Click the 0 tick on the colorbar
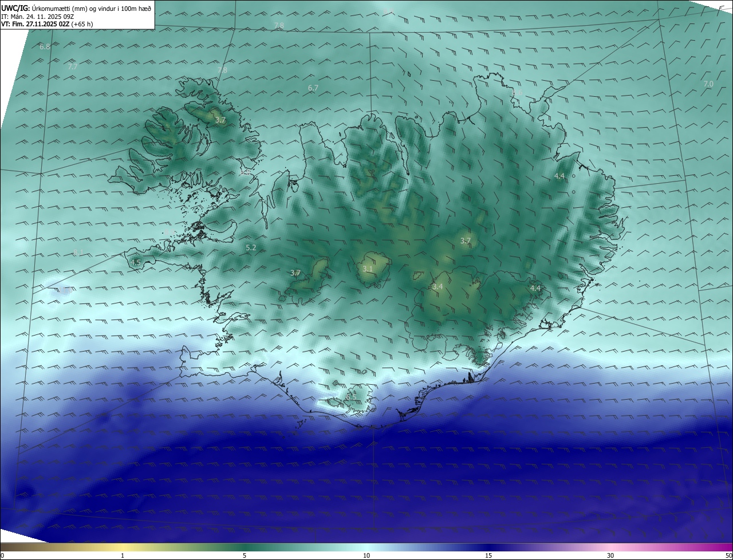Image resolution: width=733 pixels, height=560 pixels. coord(2,555)
